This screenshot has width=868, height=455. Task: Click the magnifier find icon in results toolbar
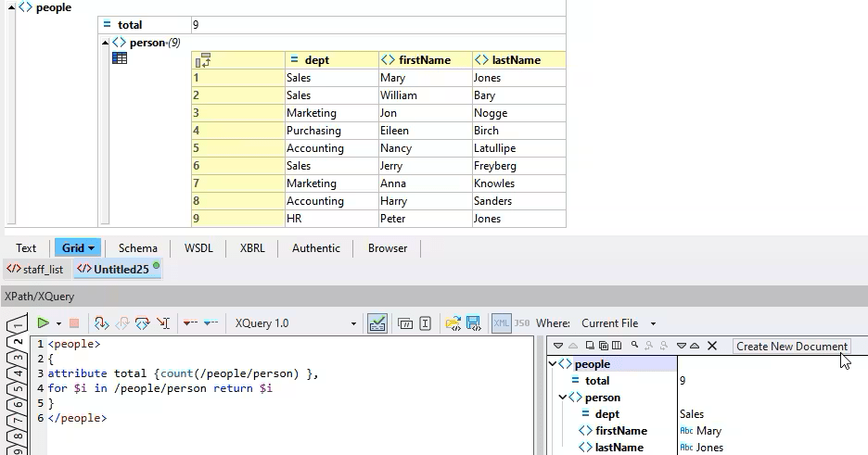point(634,346)
